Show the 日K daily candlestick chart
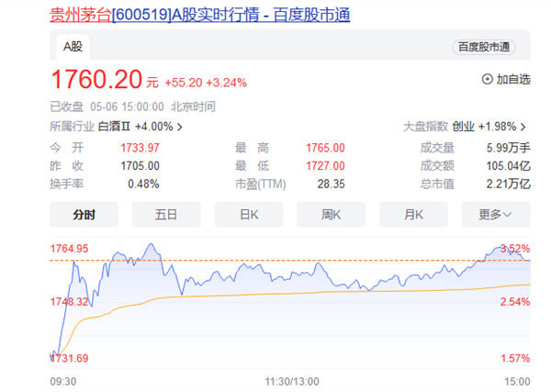Screen dimensions: 551x392 [249, 215]
